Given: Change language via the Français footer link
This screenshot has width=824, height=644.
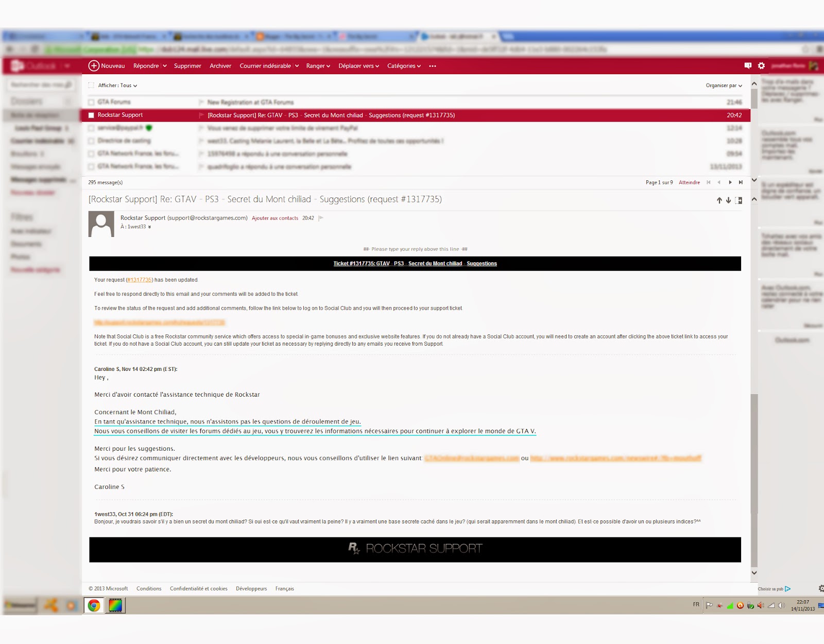Looking at the screenshot, I should pos(285,588).
